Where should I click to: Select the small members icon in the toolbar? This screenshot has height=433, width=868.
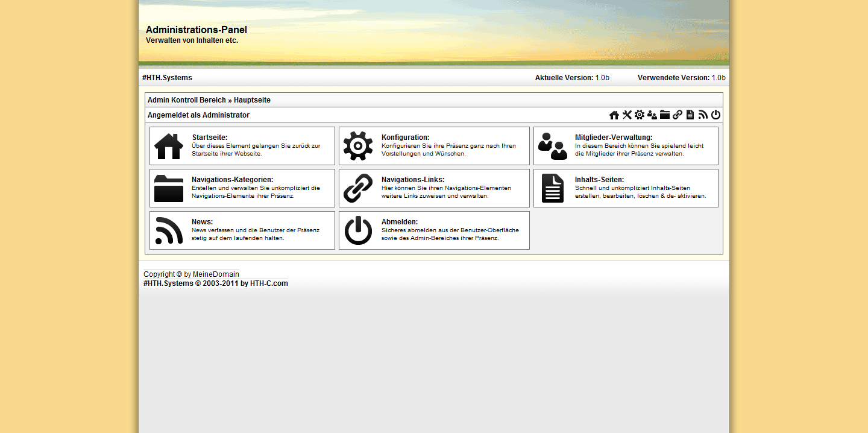(x=652, y=115)
